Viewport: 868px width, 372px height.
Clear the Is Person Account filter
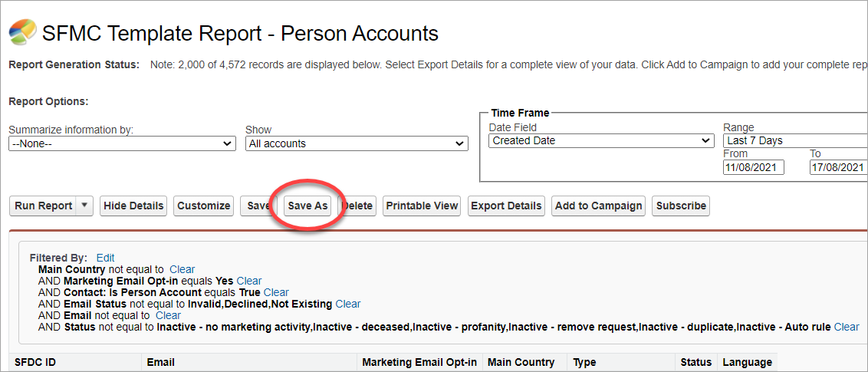[x=276, y=292]
